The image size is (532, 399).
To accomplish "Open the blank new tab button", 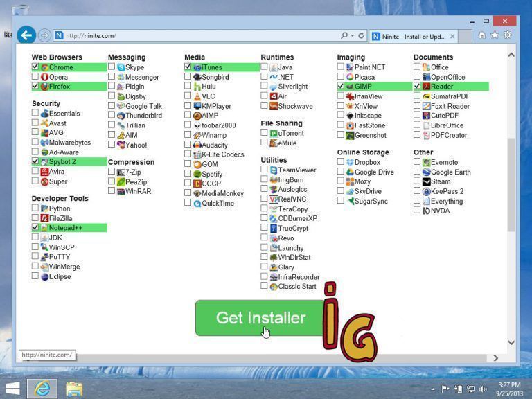I will (465, 36).
